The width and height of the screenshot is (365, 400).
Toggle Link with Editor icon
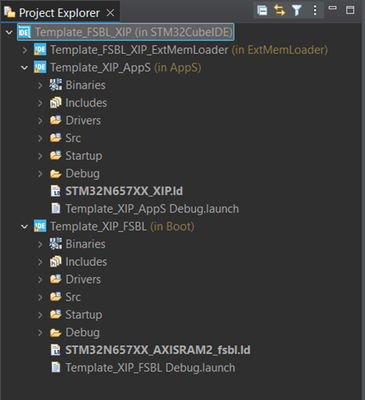[279, 10]
